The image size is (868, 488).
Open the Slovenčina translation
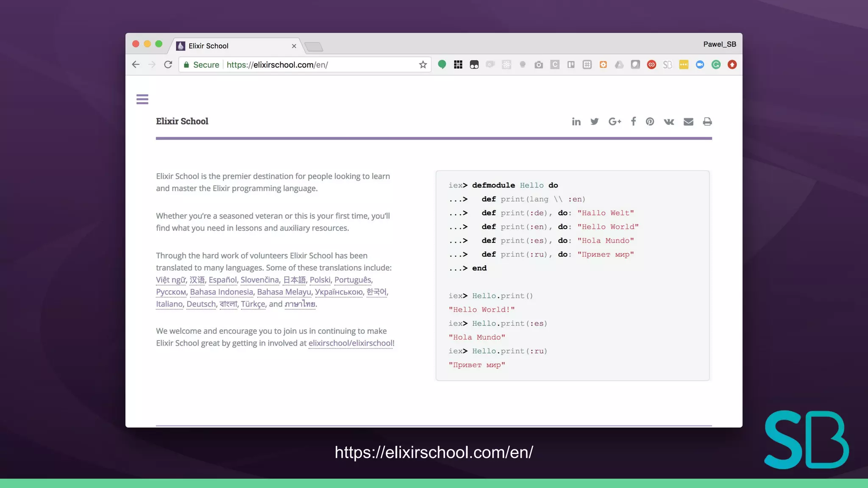[x=260, y=280]
